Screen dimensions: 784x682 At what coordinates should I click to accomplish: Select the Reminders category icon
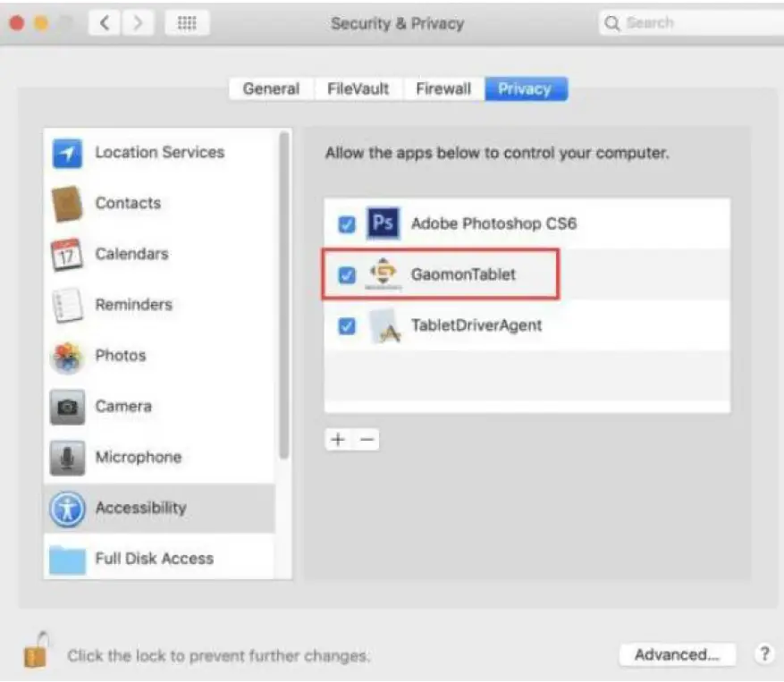tap(67, 305)
